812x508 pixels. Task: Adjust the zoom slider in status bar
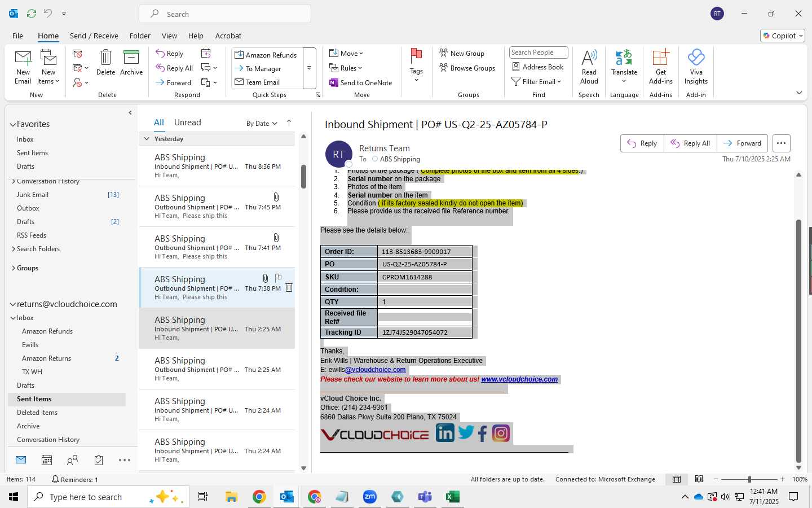point(749,479)
